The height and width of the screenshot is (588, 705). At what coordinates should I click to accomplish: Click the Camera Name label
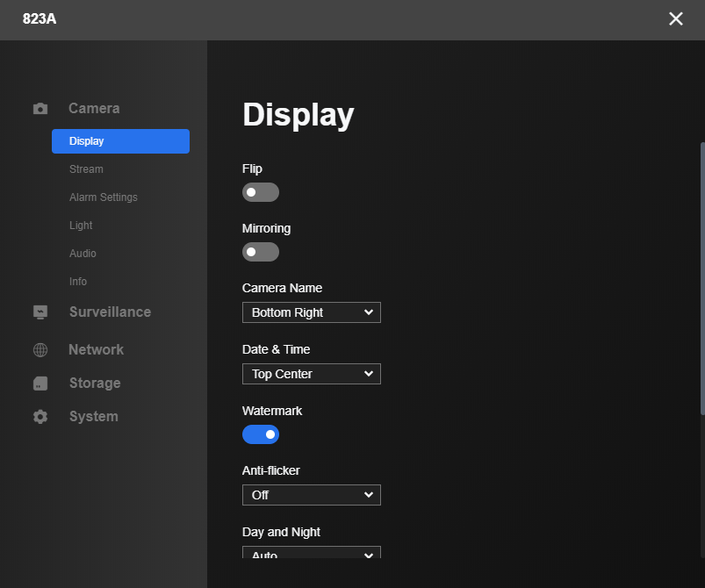tap(282, 288)
